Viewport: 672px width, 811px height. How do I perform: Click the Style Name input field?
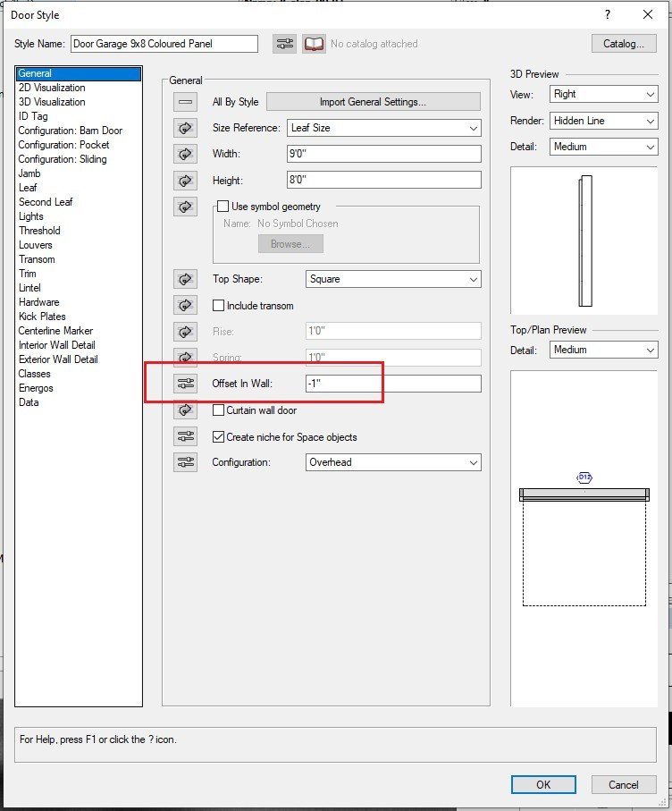[164, 44]
